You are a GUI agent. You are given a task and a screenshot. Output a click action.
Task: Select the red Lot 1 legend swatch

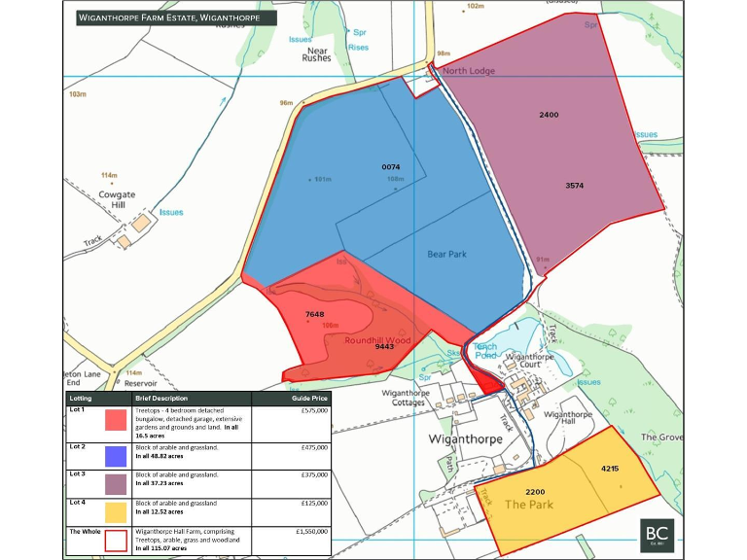click(116, 420)
